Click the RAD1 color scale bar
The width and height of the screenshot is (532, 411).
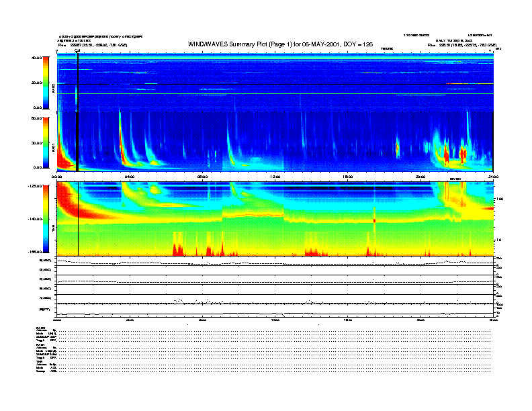click(x=46, y=142)
